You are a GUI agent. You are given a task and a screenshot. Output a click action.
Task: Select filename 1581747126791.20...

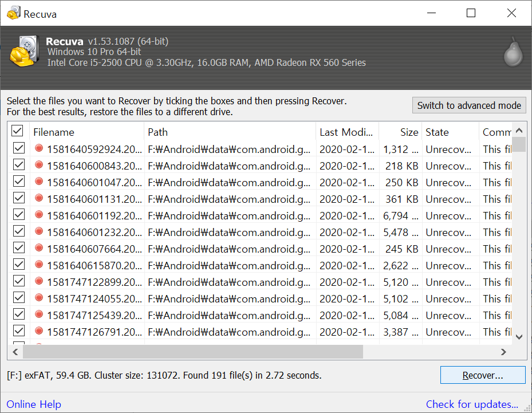[94, 332]
